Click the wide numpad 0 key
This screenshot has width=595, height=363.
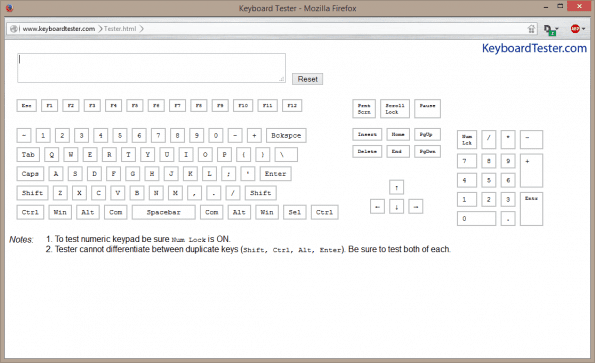tap(476, 218)
